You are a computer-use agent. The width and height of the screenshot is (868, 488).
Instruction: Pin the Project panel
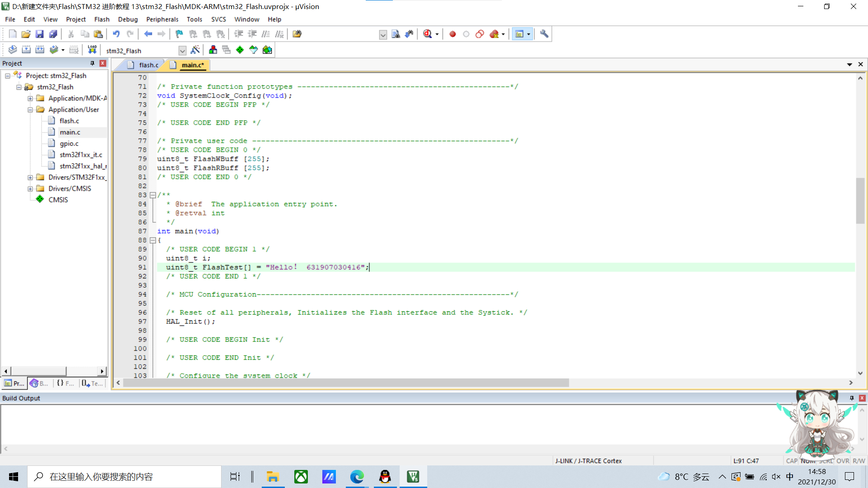click(x=92, y=63)
